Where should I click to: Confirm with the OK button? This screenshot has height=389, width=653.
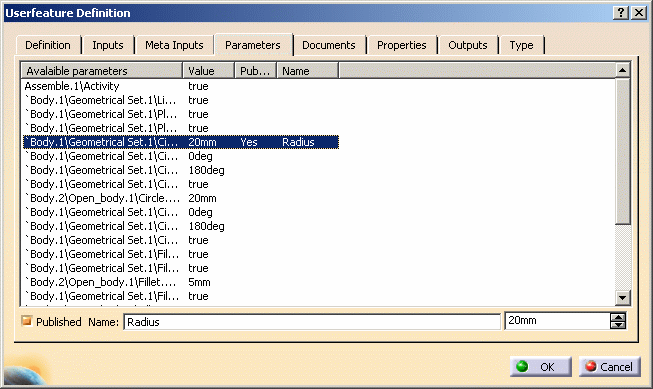click(x=541, y=367)
